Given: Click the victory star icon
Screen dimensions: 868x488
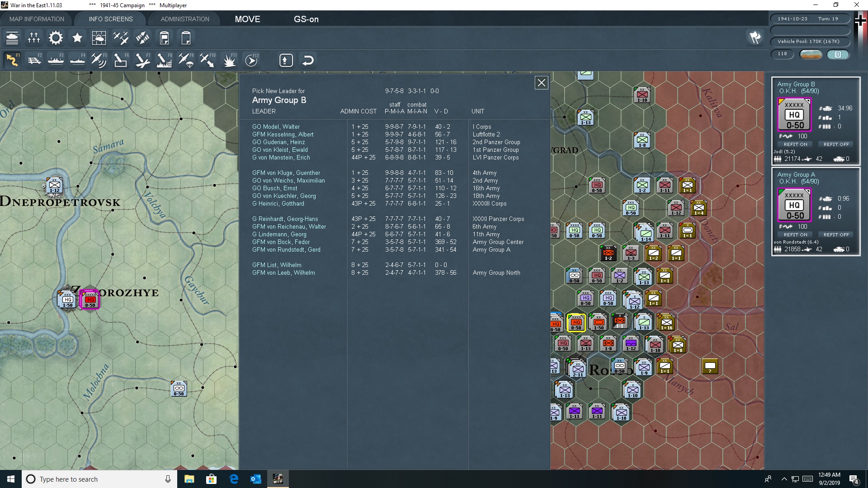Looking at the screenshot, I should [x=77, y=38].
